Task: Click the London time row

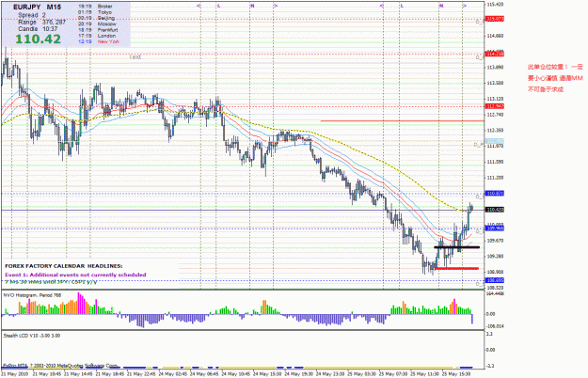Action: tap(97, 36)
